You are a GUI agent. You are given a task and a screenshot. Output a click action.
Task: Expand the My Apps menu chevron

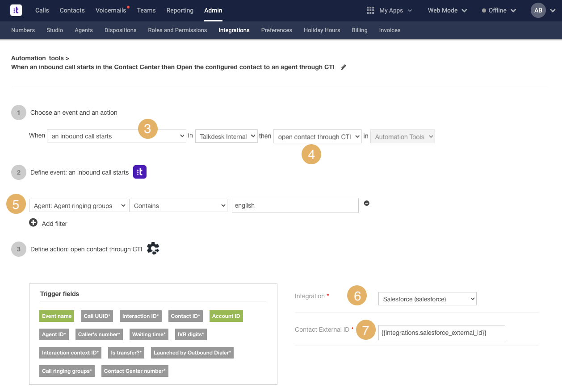click(410, 10)
